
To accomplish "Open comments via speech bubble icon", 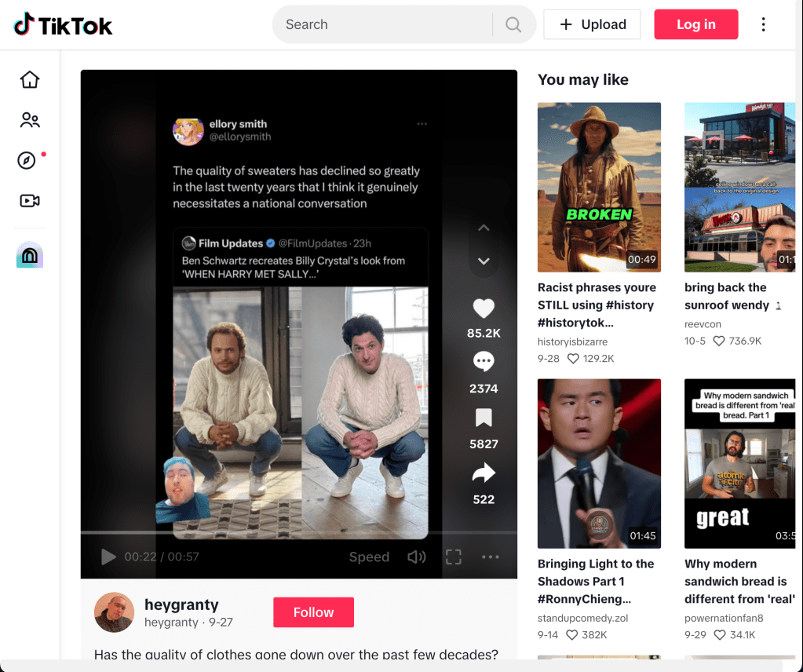I will (x=484, y=362).
